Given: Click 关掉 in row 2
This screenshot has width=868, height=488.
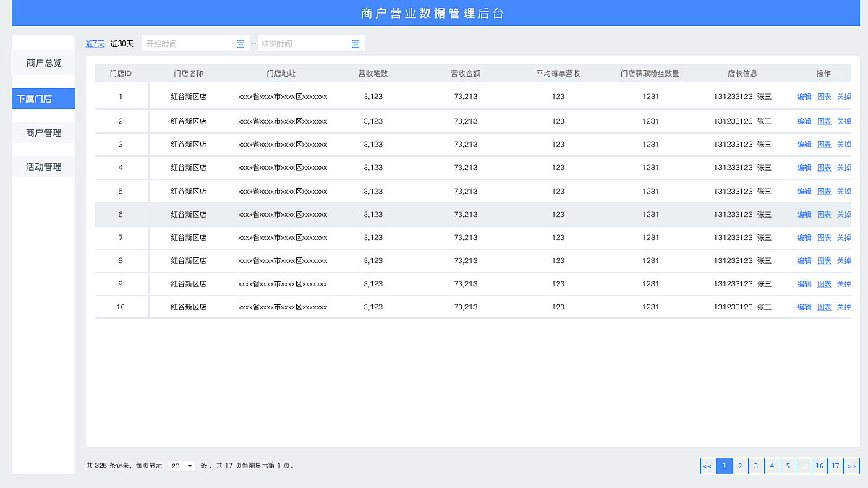Looking at the screenshot, I should pos(844,121).
